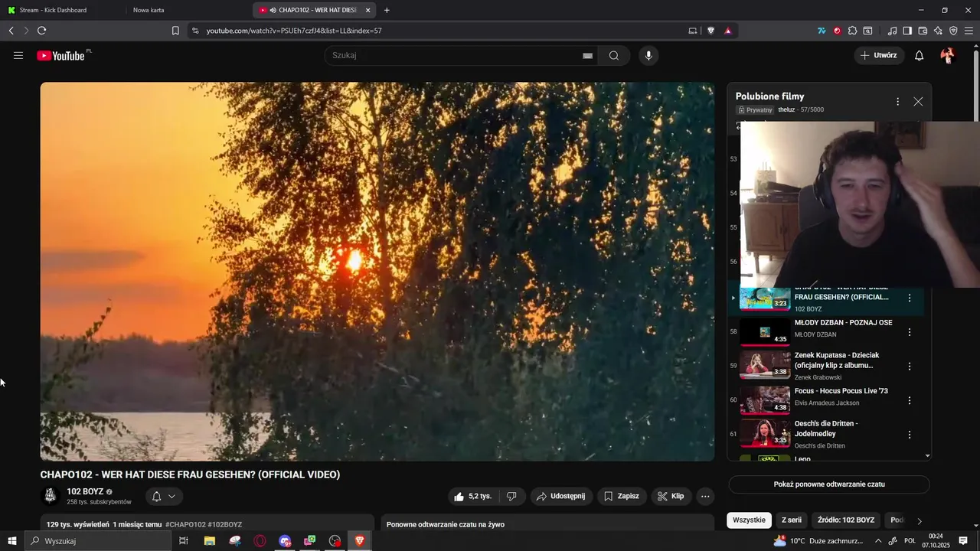This screenshot has width=980, height=551.
Task: Open the YouTube account avatar menu
Action: [x=947, y=55]
